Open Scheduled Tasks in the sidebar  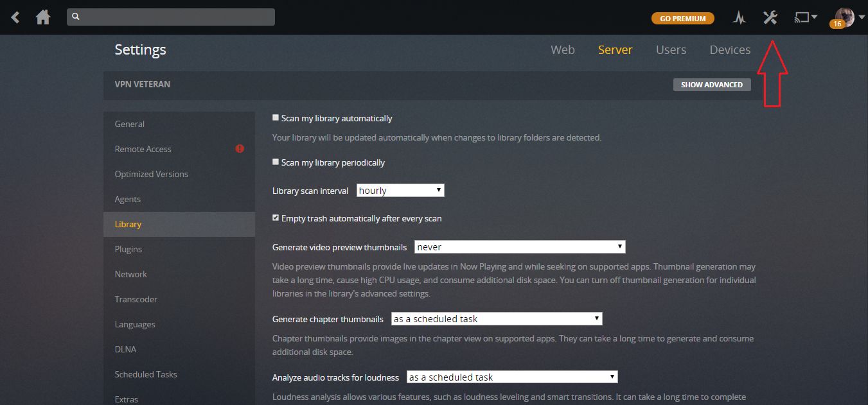[x=179, y=374]
